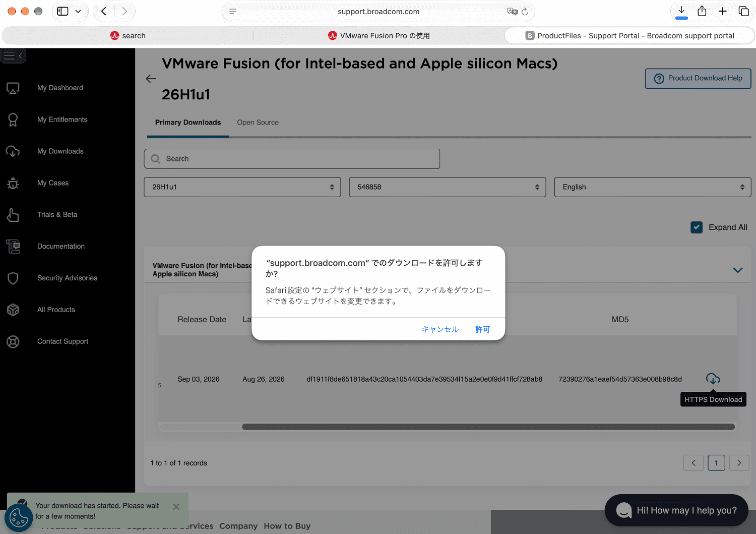
Task: Open the Documentation icon in sidebar
Action: tap(13, 247)
